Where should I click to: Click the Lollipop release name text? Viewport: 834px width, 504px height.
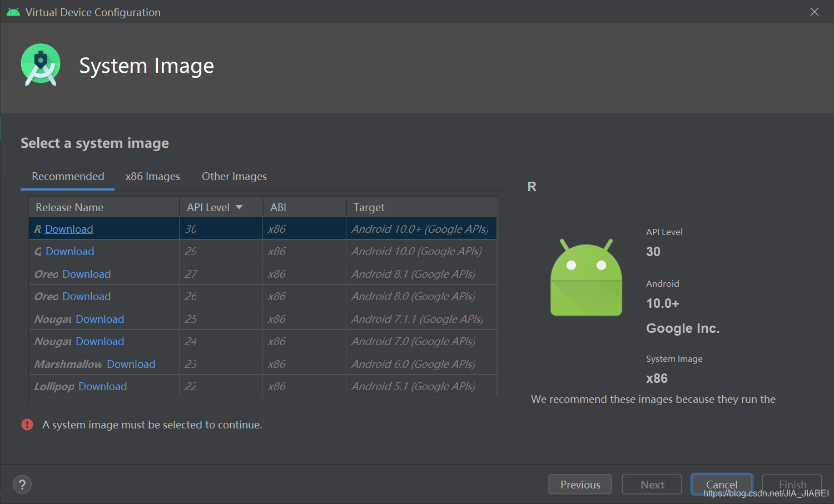[54, 386]
